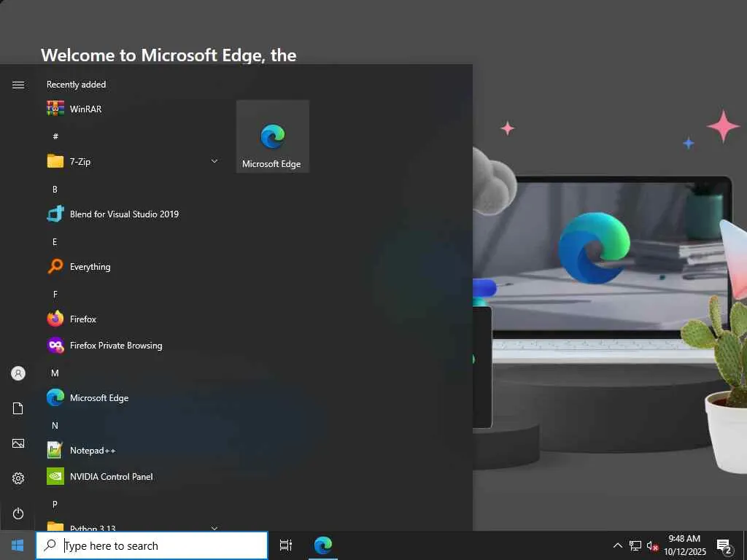This screenshot has height=560, width=747.
Task: Open the Power options icon
Action: tap(18, 513)
